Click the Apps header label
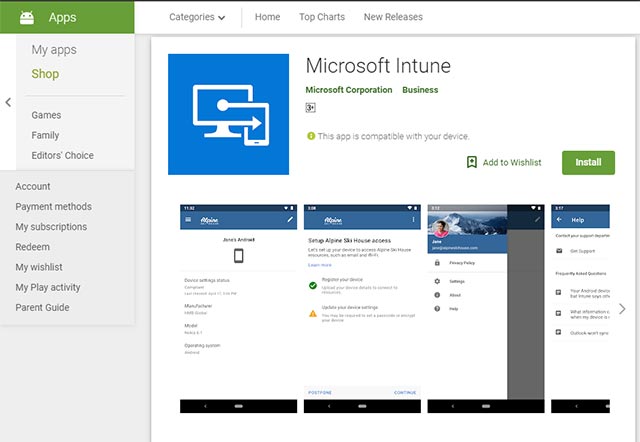Image resolution: width=640 pixels, height=442 pixels. pyautogui.click(x=62, y=17)
